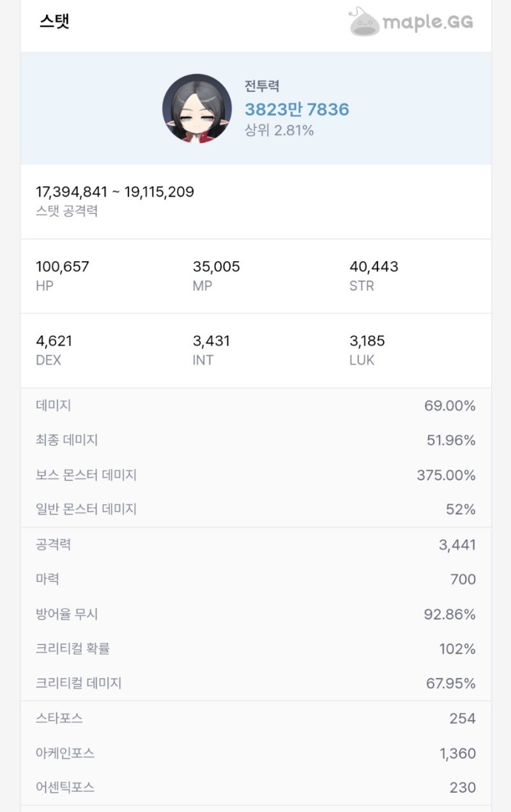Click the character avatar thumbnail

pos(197,107)
